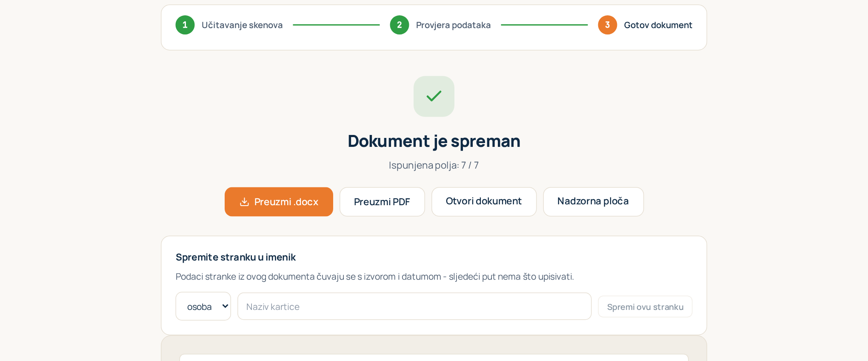The image size is (868, 361).
Task: Go to Nadzorna ploča dashboard
Action: (x=593, y=202)
